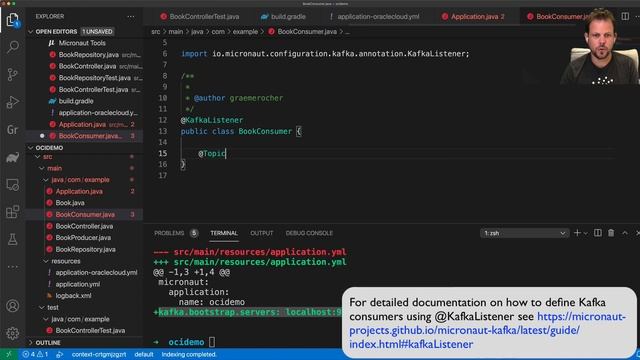The image size is (640, 360).
Task: Open BookControllerTest.java under test folder
Action: point(90,331)
